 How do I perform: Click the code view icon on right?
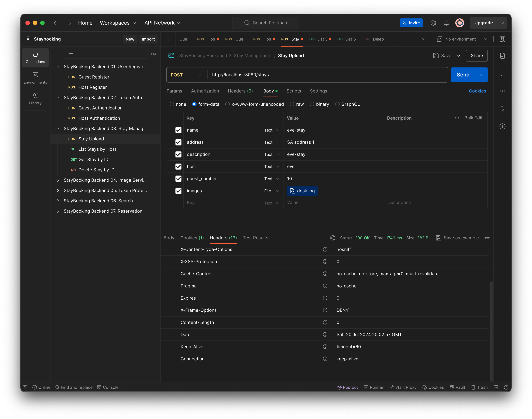502,91
